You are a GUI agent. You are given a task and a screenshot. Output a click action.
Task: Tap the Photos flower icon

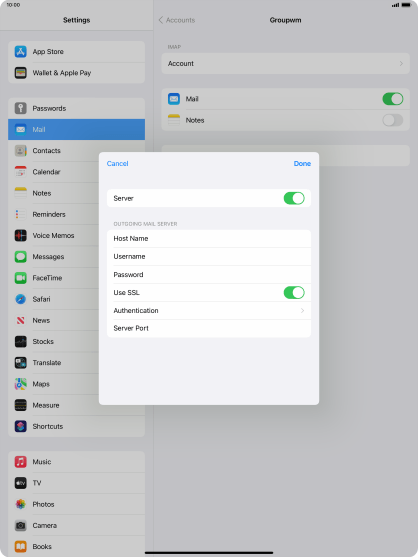(21, 504)
